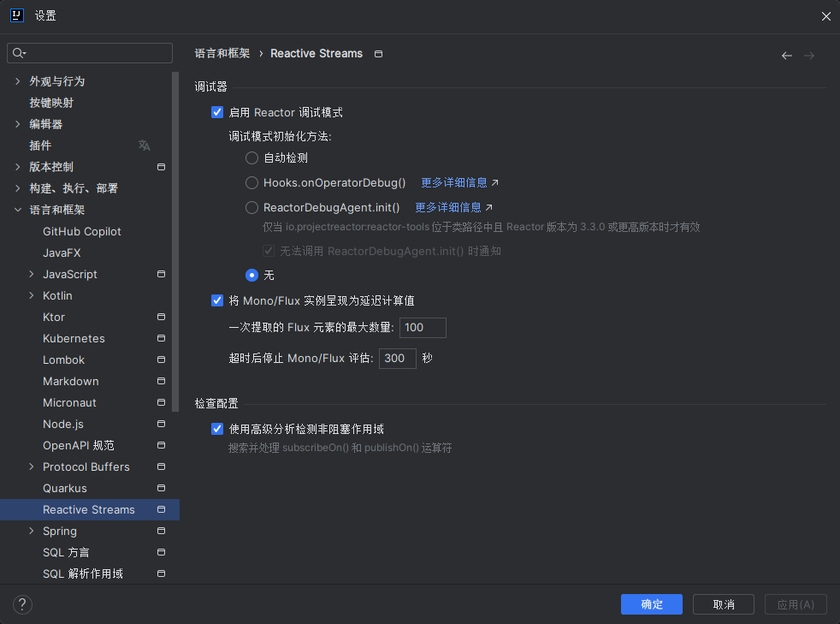The height and width of the screenshot is (624, 840).
Task: Expand the 外观与行为 tree node
Action: click(x=18, y=81)
